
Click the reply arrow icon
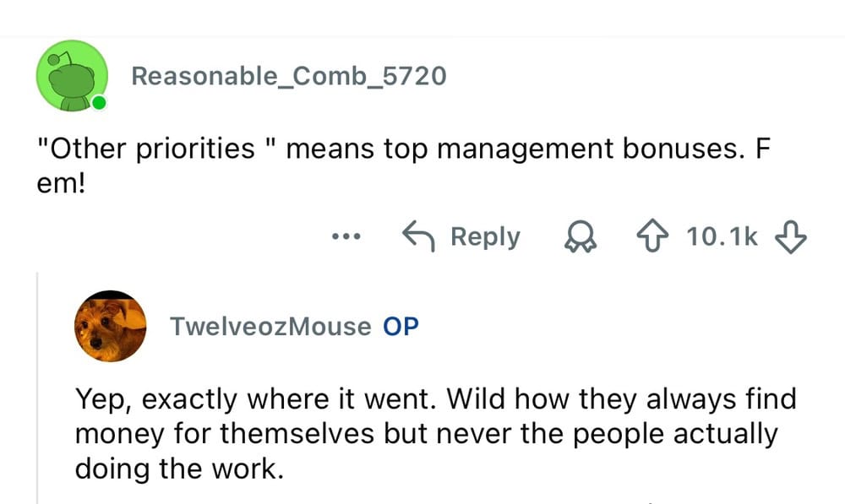tap(417, 236)
